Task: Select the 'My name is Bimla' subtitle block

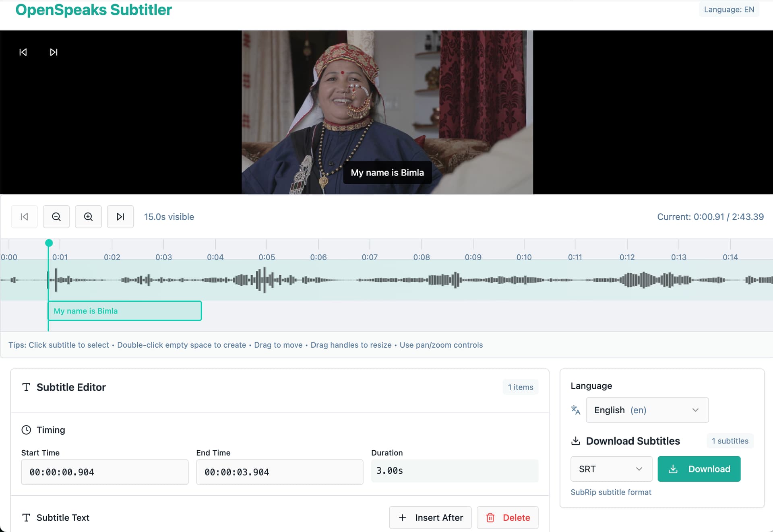Action: pyautogui.click(x=125, y=311)
